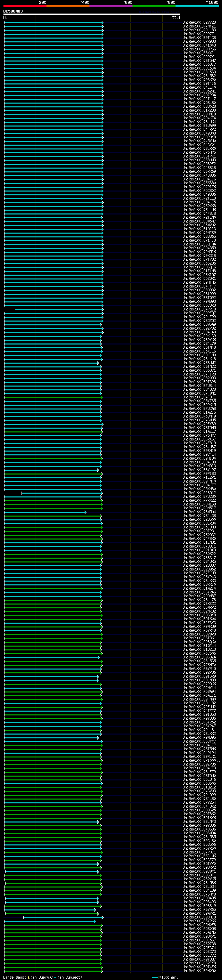Click the orange ~40% identity legend segment
222x980 pixels.
(68, 6)
